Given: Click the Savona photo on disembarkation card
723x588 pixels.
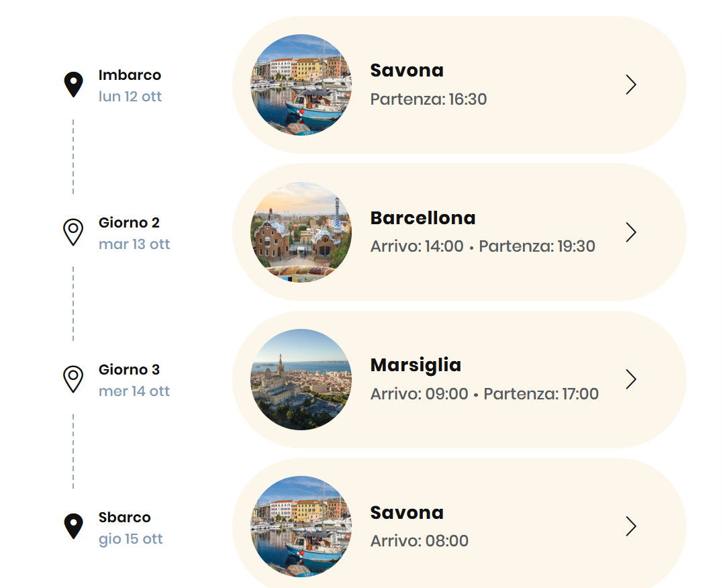Looking at the screenshot, I should (301, 526).
